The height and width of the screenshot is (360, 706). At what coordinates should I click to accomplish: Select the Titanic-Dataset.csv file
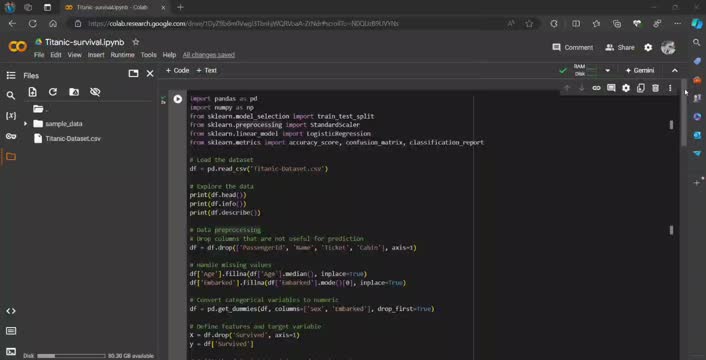pos(73,139)
